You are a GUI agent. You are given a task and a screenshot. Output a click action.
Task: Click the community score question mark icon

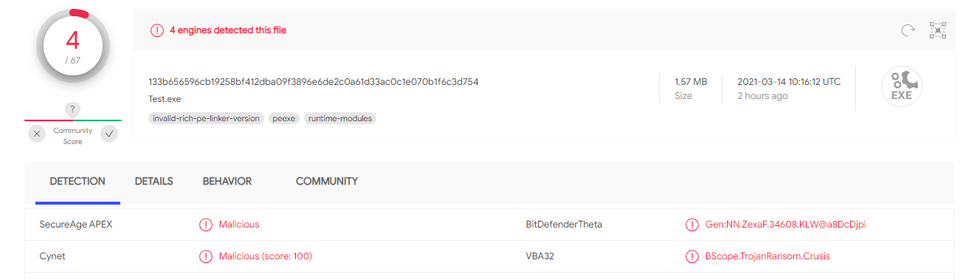tap(72, 109)
